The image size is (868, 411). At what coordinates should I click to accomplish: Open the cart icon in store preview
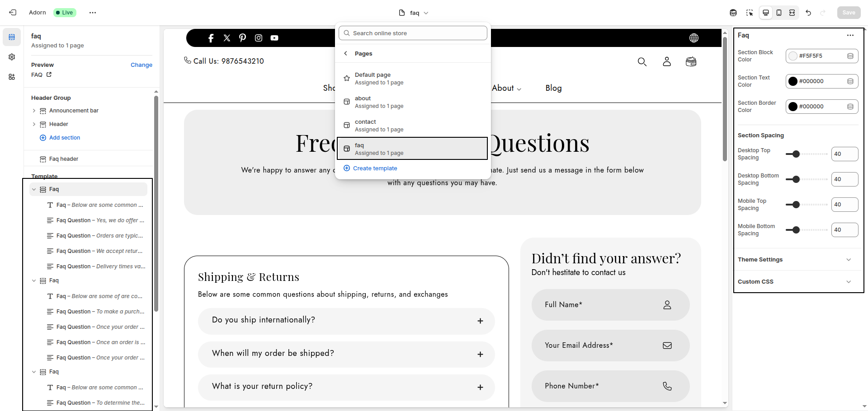point(691,61)
